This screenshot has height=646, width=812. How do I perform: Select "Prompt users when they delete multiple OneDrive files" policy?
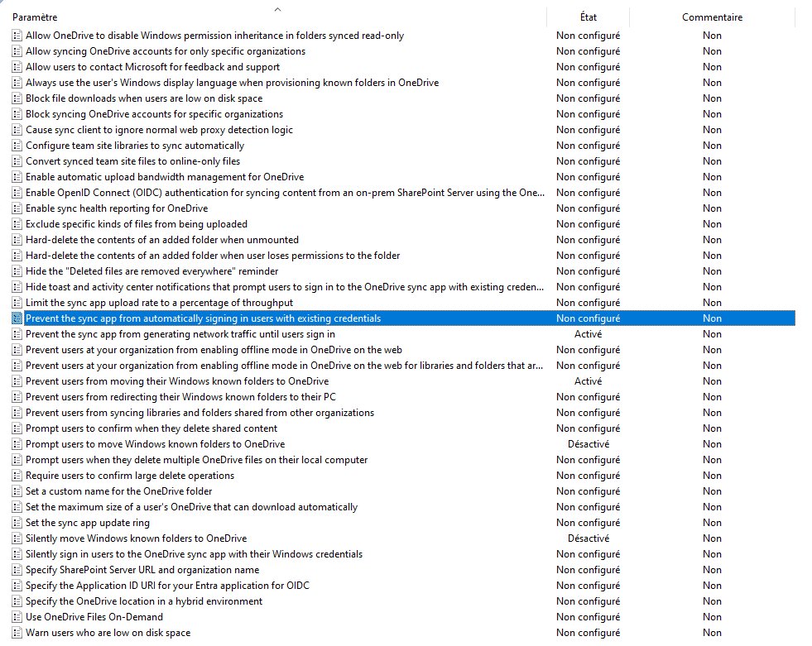[197, 460]
